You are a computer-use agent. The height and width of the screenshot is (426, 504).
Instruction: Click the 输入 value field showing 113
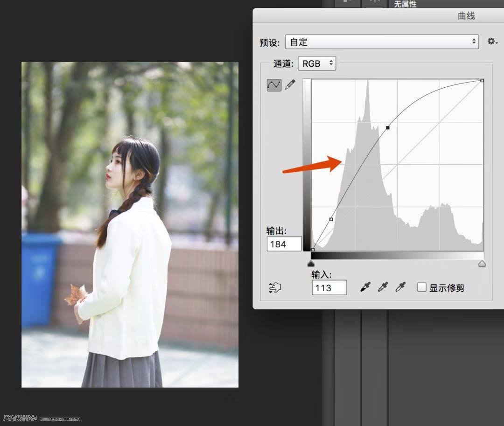click(x=329, y=288)
